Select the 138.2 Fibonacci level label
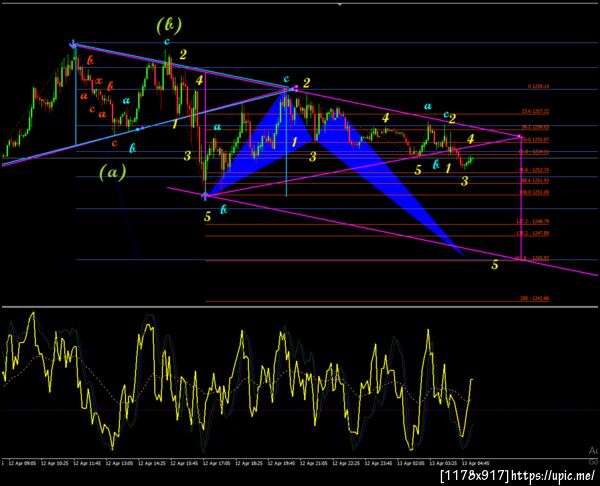 pos(533,233)
